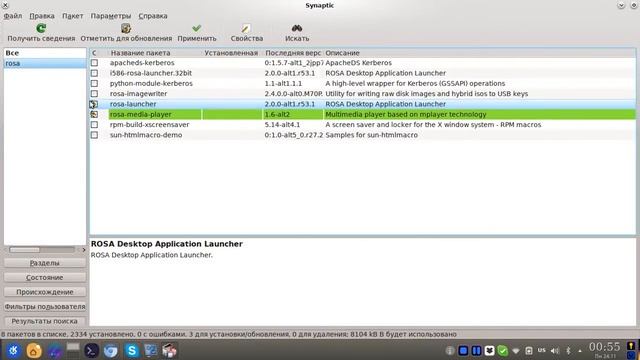Screen dimensions: 640x360
Task: Sort by the Последняя версия column header
Action: click(x=293, y=53)
